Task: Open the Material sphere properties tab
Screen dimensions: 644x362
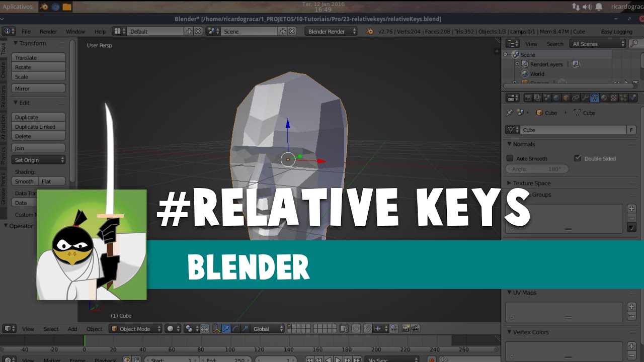Action: click(x=604, y=98)
